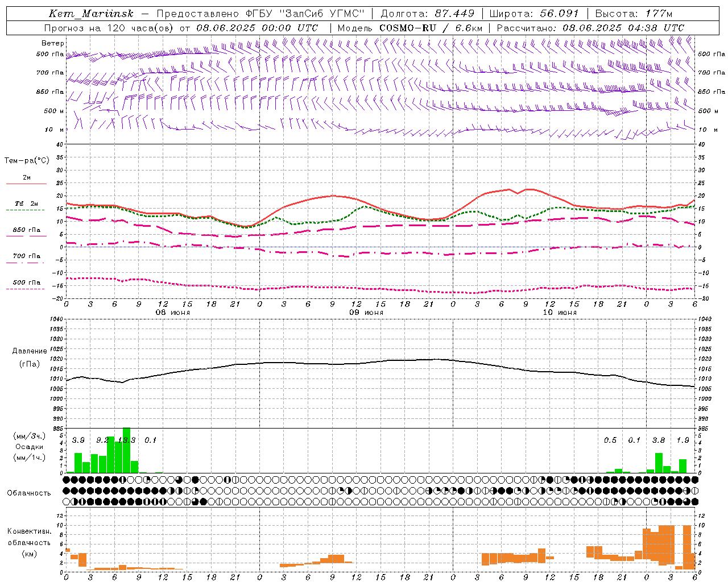728x582 pixels.
Task: Click the Прогноз на 120 часа(ов) text
Action: click(x=110, y=28)
